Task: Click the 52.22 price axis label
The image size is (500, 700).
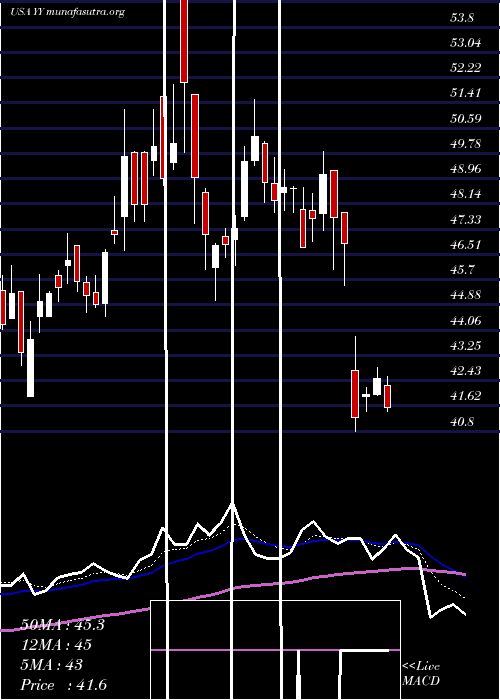Action: coord(466,68)
